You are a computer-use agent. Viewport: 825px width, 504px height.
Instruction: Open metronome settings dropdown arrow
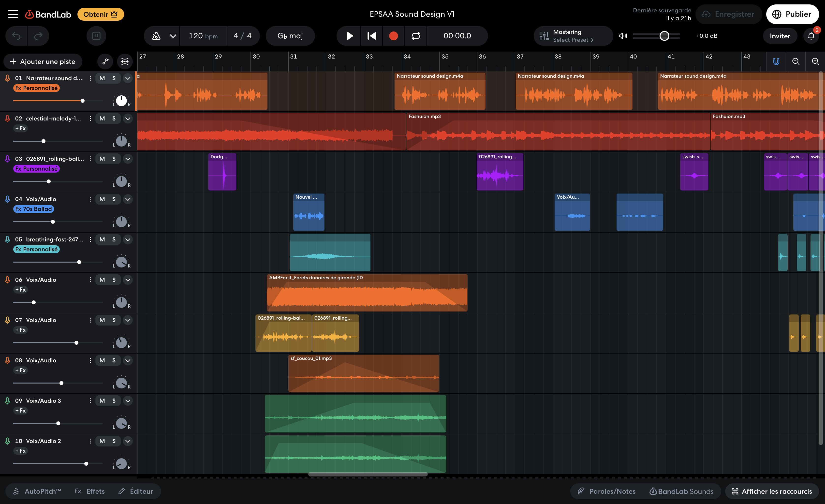click(173, 36)
